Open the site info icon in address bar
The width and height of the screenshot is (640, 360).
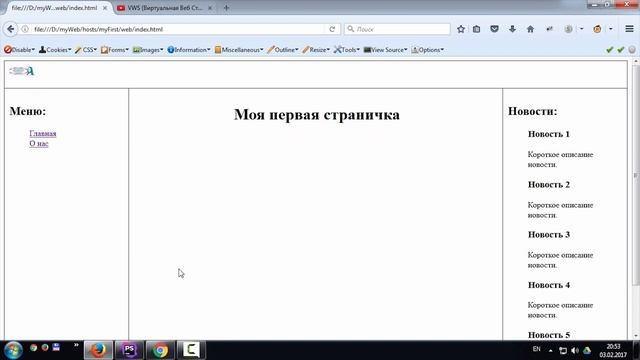click(25, 29)
